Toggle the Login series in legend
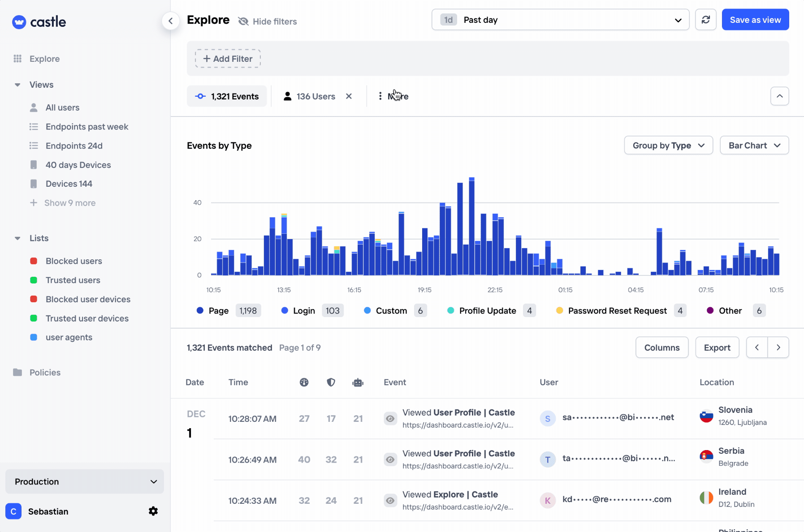Image resolution: width=804 pixels, height=532 pixels. tap(303, 311)
